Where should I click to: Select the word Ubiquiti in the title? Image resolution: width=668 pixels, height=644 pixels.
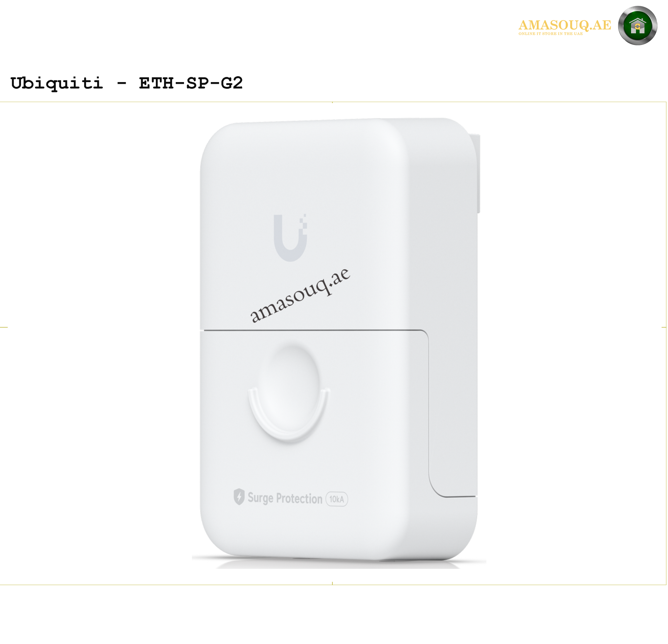point(57,83)
